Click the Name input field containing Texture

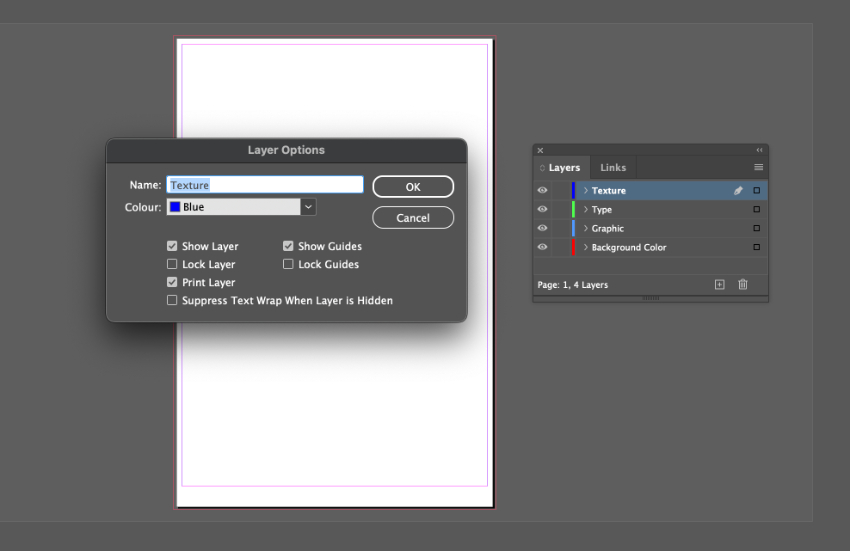click(265, 185)
